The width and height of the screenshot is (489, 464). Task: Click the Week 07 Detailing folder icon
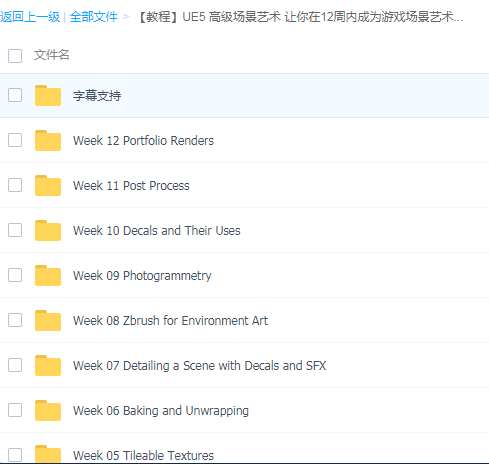coord(48,366)
